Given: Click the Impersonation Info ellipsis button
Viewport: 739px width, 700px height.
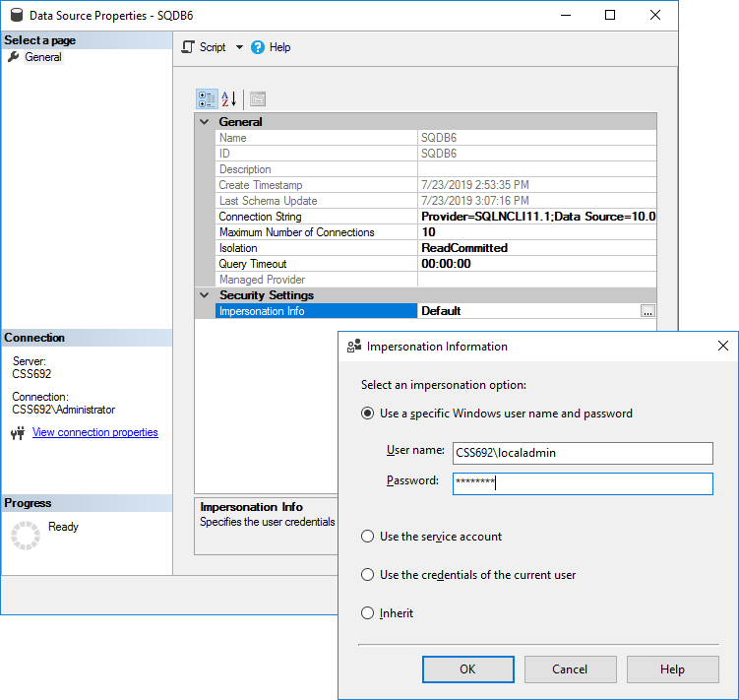Looking at the screenshot, I should click(x=647, y=311).
